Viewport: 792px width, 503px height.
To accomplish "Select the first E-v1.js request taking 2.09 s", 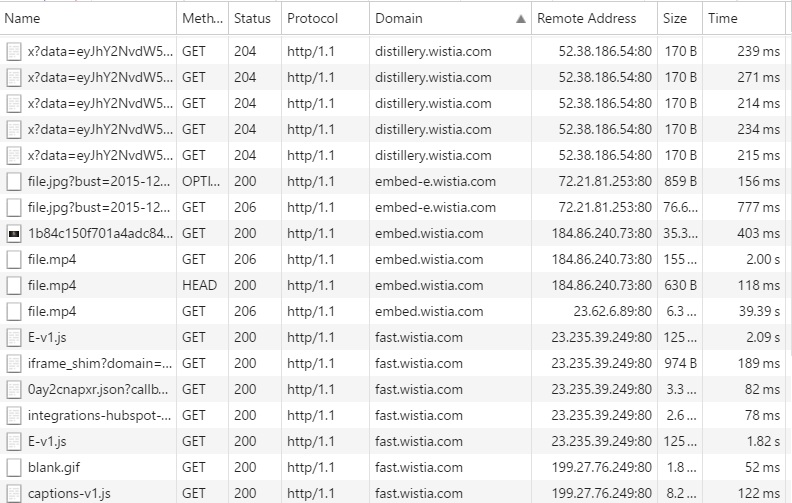I will 393,337.
